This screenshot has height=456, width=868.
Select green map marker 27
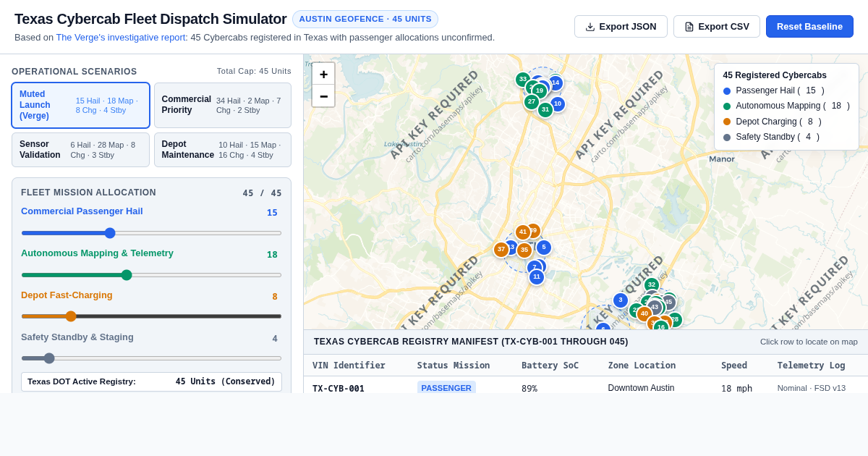(x=532, y=102)
